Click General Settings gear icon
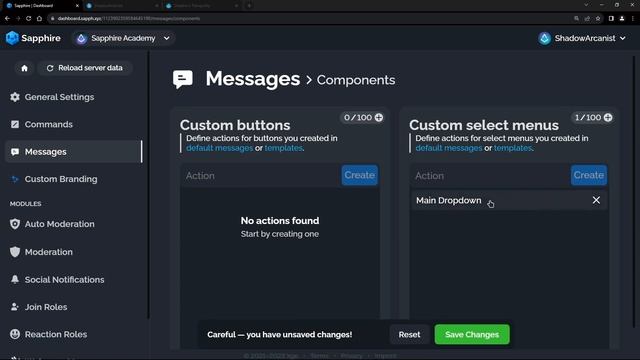Viewport: 640px width, 360px height. (15, 97)
